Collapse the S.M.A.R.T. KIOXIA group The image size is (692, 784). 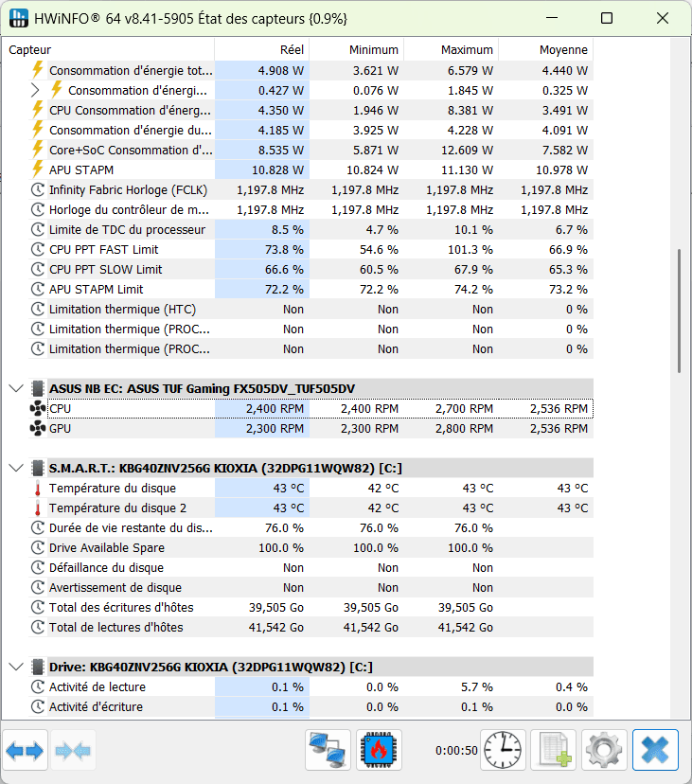15,469
